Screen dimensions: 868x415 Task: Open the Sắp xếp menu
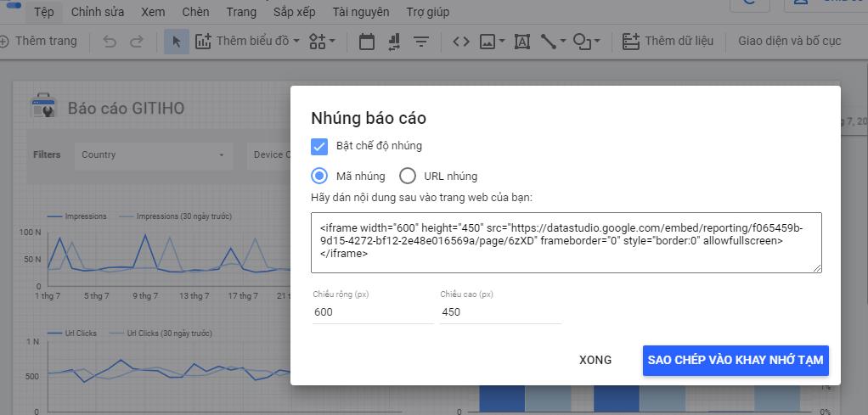(295, 12)
